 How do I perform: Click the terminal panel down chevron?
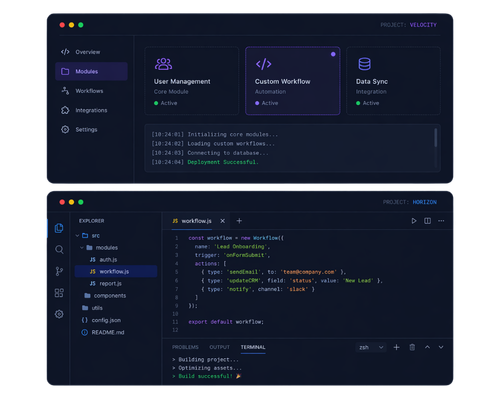tap(441, 347)
